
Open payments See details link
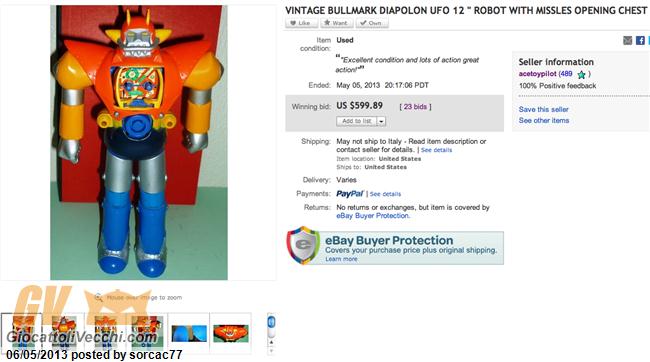click(385, 194)
